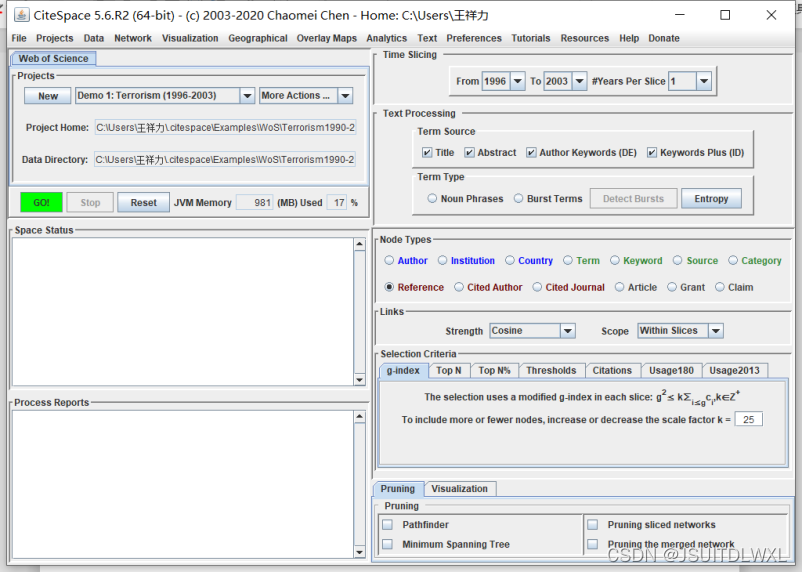Open the Analytics menu

click(x=387, y=38)
